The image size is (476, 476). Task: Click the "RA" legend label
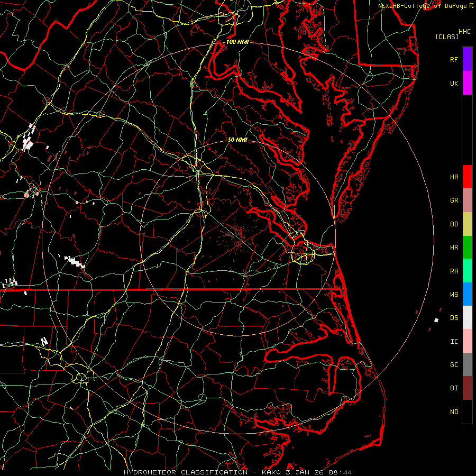(454, 271)
